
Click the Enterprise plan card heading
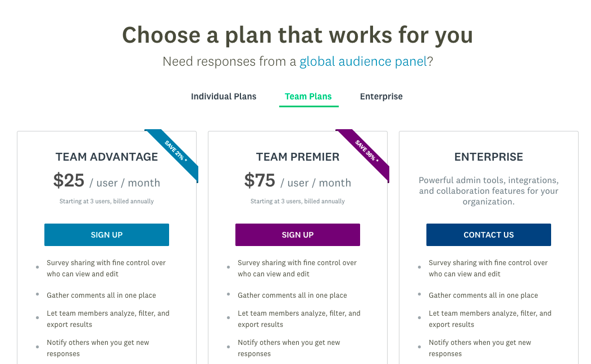tap(489, 157)
